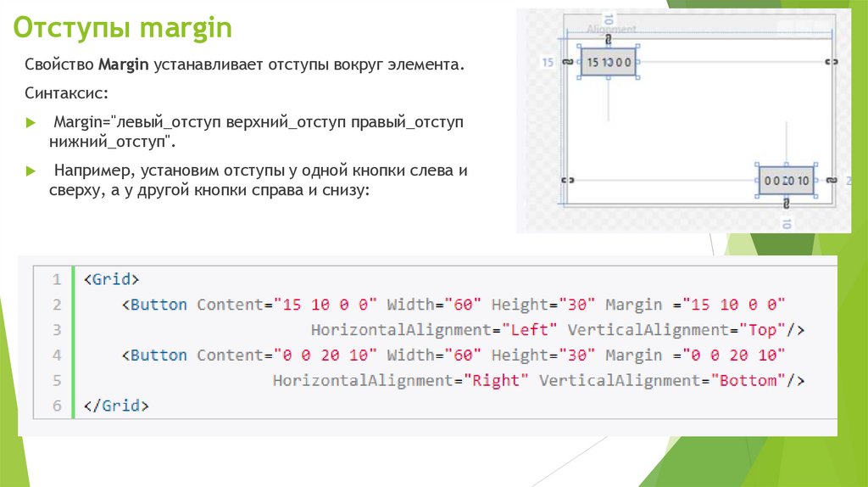The height and width of the screenshot is (487, 868).
Task: Click the text 'сверху, а у другой кнопки справа и снизу:'
Action: pos(209,190)
